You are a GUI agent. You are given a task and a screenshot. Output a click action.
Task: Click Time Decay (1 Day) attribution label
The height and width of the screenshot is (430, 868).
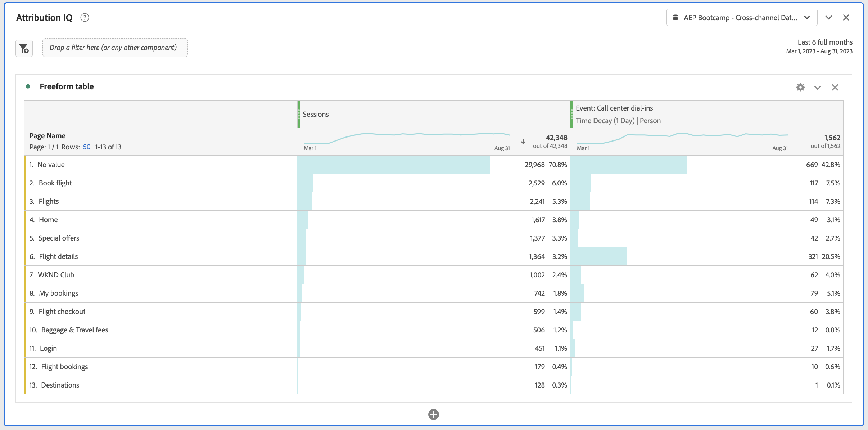click(x=605, y=121)
